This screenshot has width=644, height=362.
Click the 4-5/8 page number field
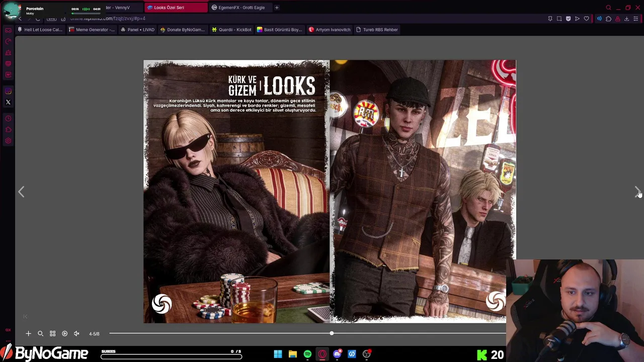click(x=94, y=334)
